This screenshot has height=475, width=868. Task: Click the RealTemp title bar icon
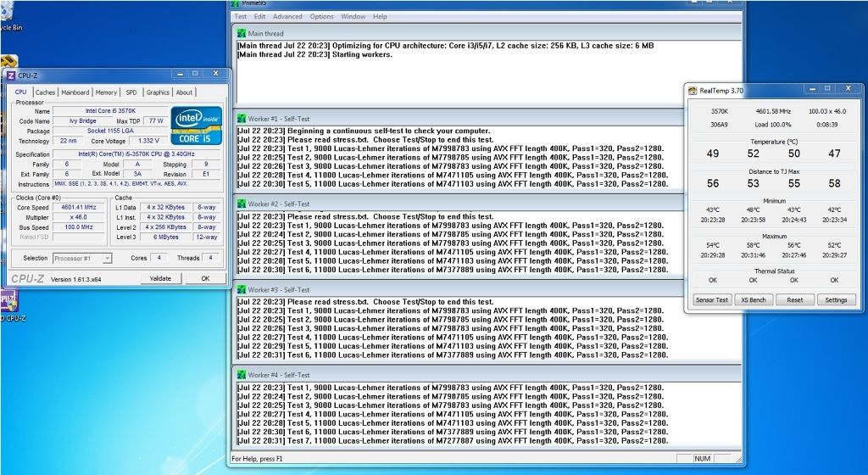tap(693, 90)
